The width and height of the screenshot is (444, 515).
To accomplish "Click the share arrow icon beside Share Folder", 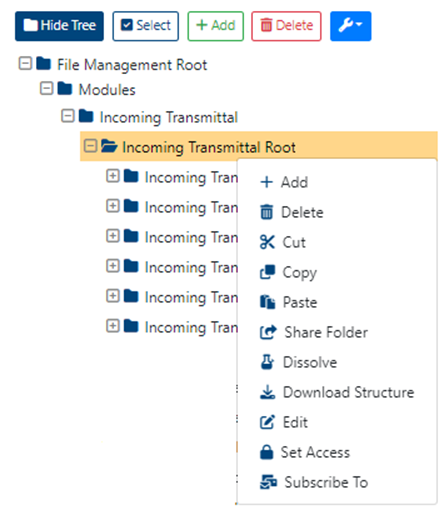I will (268, 332).
